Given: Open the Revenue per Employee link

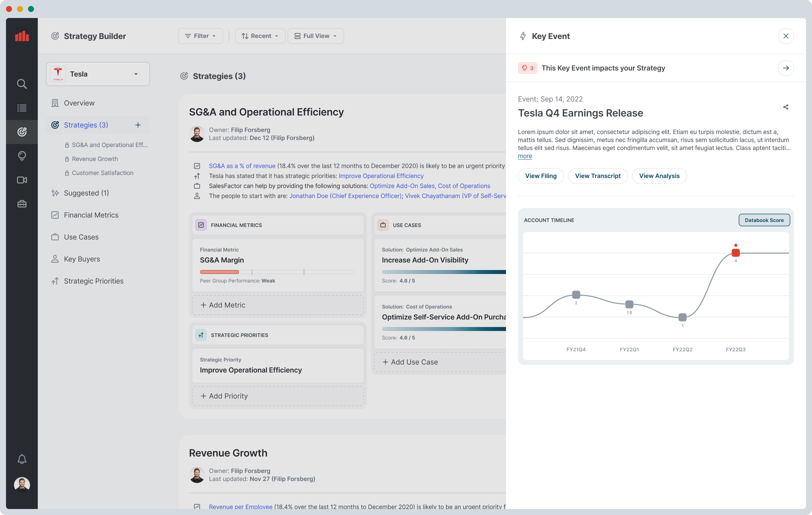Looking at the screenshot, I should (x=240, y=507).
